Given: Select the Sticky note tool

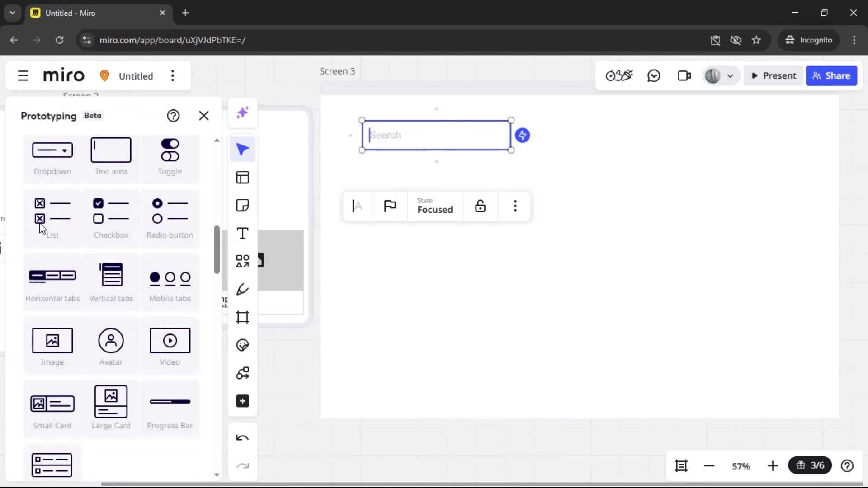Looking at the screenshot, I should [243, 206].
